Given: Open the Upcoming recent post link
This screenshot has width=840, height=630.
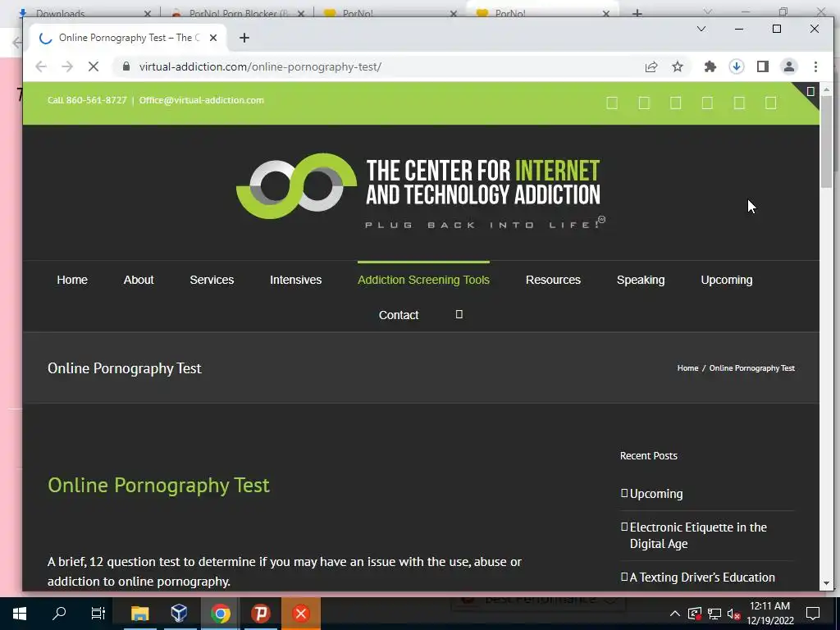Looking at the screenshot, I should coord(656,494).
